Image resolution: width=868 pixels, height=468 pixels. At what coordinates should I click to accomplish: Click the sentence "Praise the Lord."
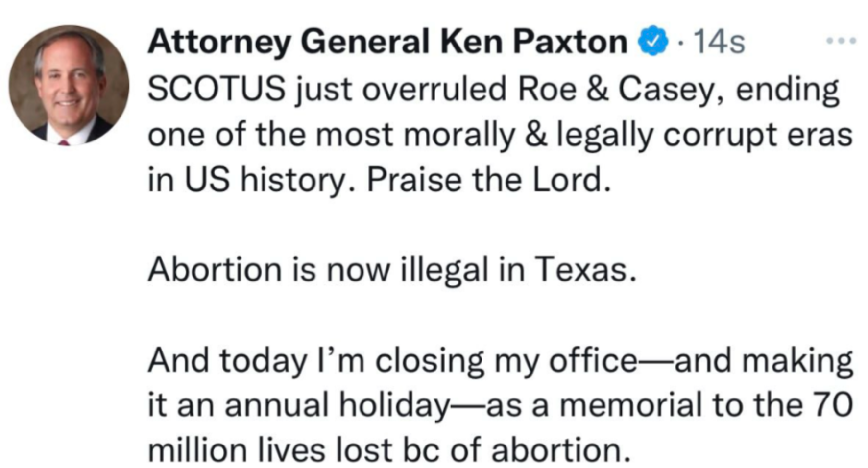pos(489,180)
